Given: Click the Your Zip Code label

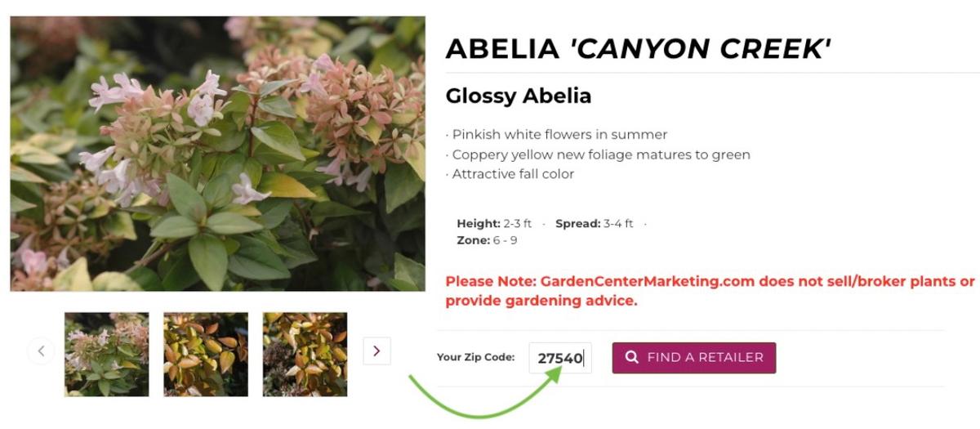Looking at the screenshot, I should click(475, 357).
